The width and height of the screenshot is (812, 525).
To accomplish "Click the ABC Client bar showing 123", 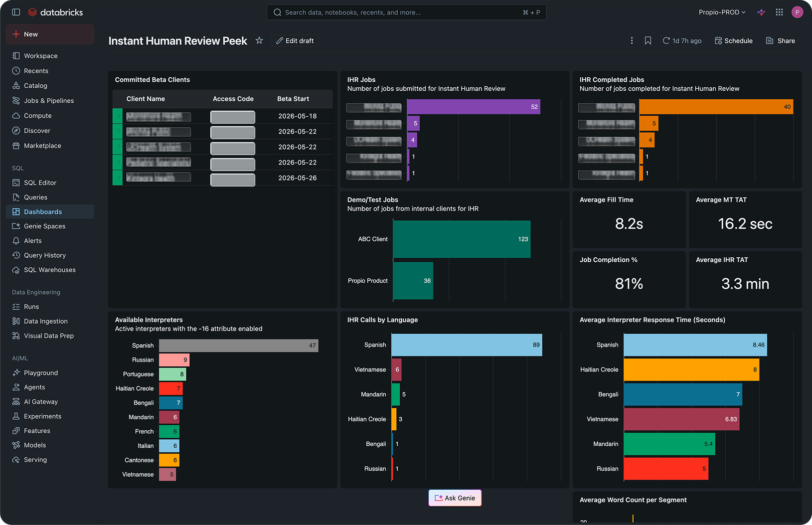I will click(x=462, y=239).
